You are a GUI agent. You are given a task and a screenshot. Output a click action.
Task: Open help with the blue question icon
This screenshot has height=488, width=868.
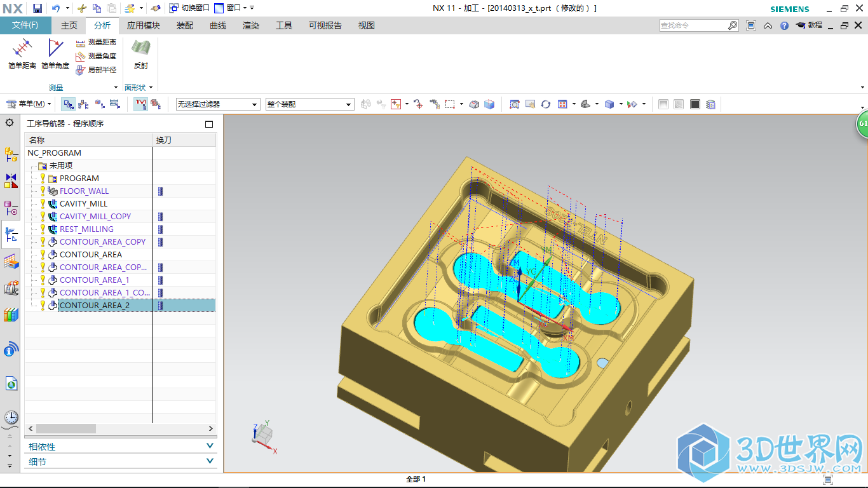tap(784, 25)
